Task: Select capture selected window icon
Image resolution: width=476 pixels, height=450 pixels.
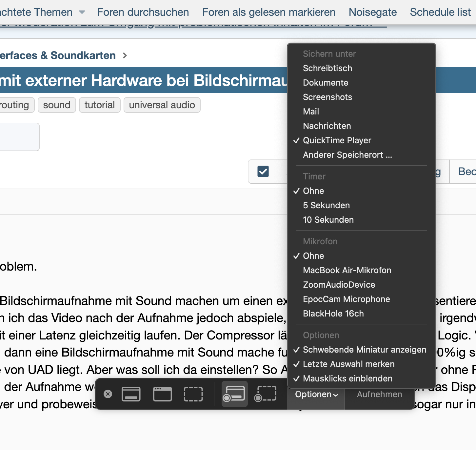Action: pyautogui.click(x=162, y=394)
